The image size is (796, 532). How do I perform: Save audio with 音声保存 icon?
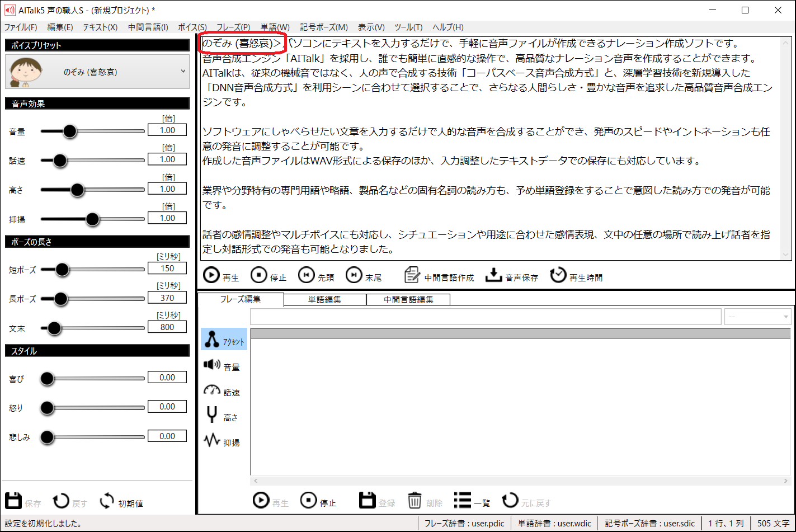(512, 276)
